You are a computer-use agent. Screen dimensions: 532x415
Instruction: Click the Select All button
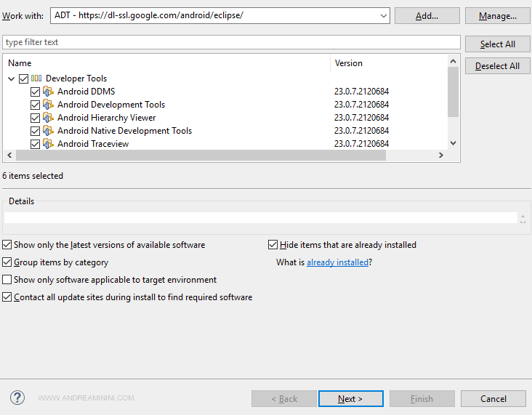pyautogui.click(x=498, y=44)
